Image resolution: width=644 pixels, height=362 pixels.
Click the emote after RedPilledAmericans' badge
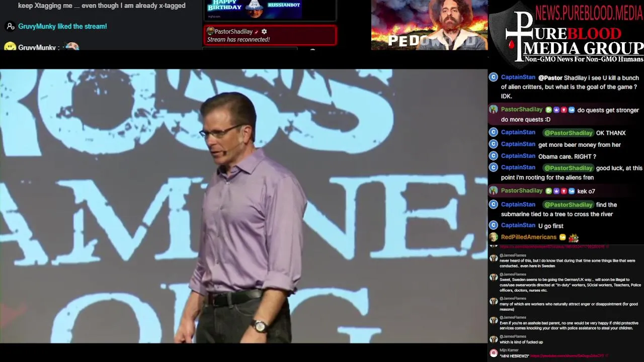(574, 237)
